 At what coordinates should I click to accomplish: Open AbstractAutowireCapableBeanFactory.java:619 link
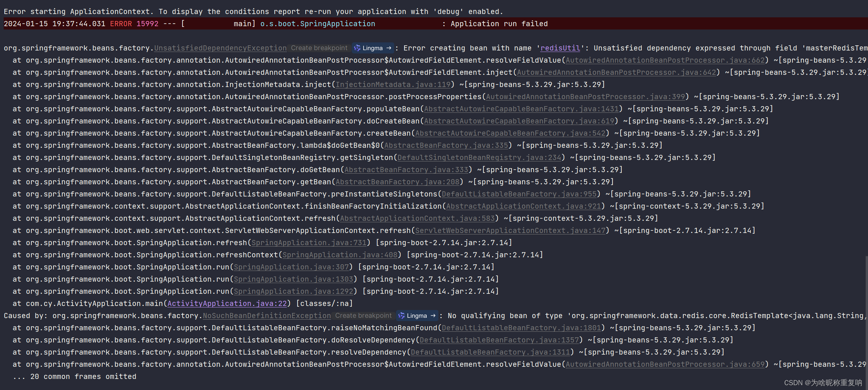coord(519,121)
